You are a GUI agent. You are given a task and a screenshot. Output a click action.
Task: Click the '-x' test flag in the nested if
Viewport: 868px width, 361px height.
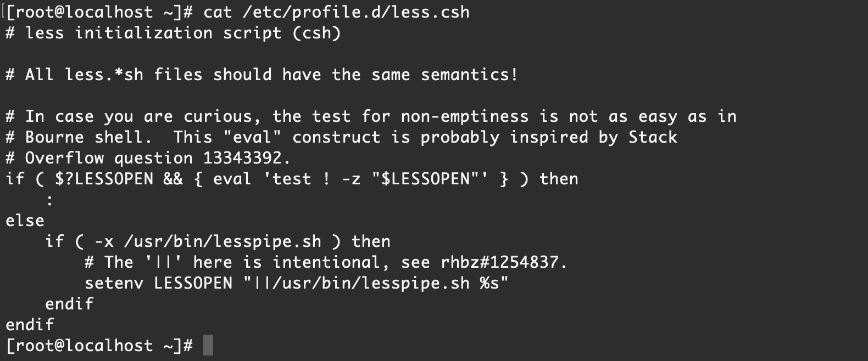[x=104, y=241]
